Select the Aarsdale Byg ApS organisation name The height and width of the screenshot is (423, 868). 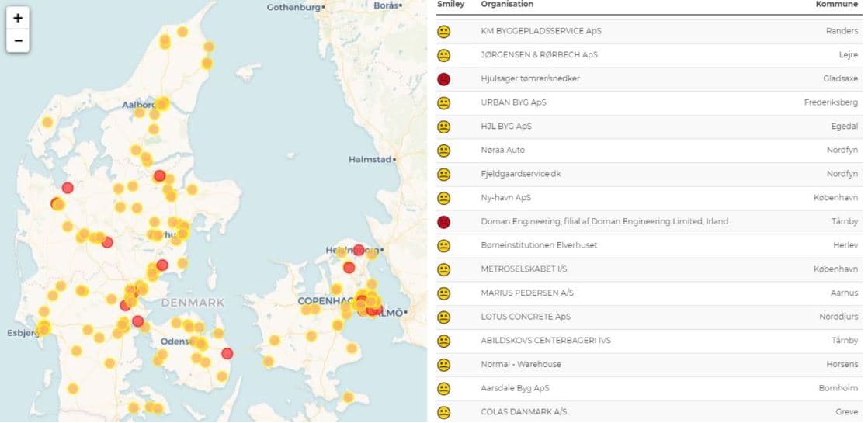click(515, 388)
